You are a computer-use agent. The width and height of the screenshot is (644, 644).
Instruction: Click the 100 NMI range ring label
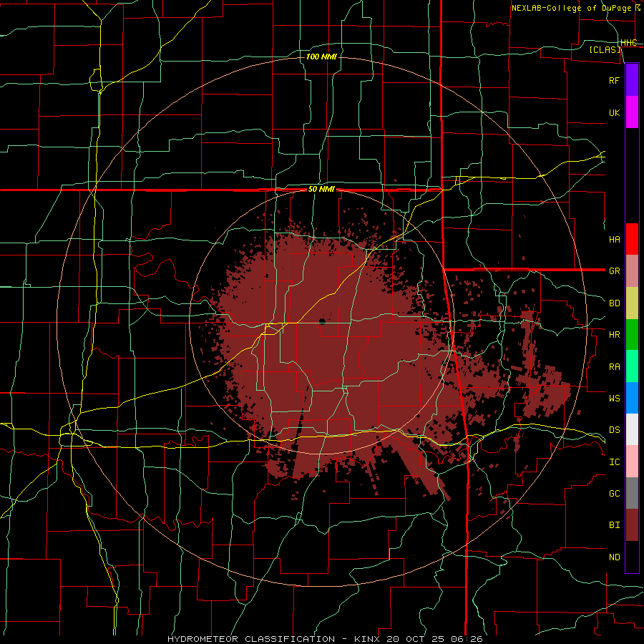[x=321, y=57]
